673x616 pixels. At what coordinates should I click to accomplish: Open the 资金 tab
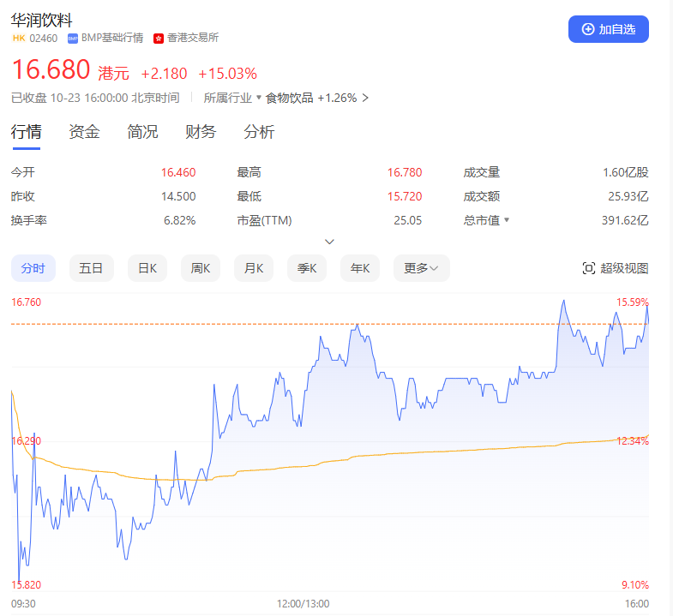pyautogui.click(x=84, y=131)
